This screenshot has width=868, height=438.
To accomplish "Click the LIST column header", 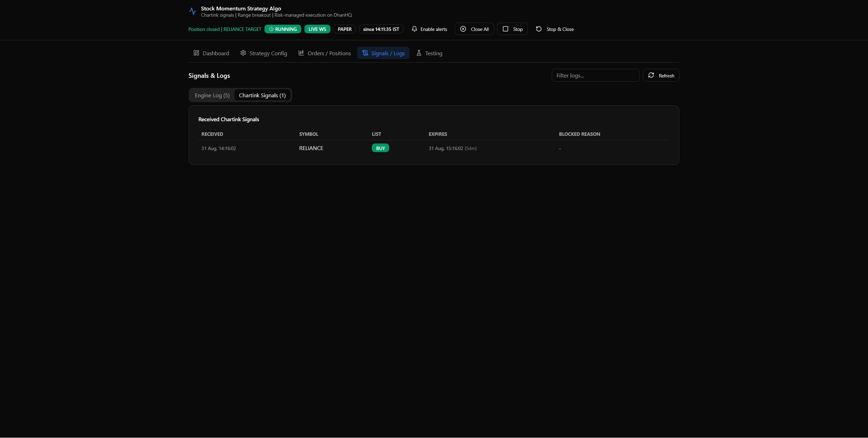I will 376,134.
